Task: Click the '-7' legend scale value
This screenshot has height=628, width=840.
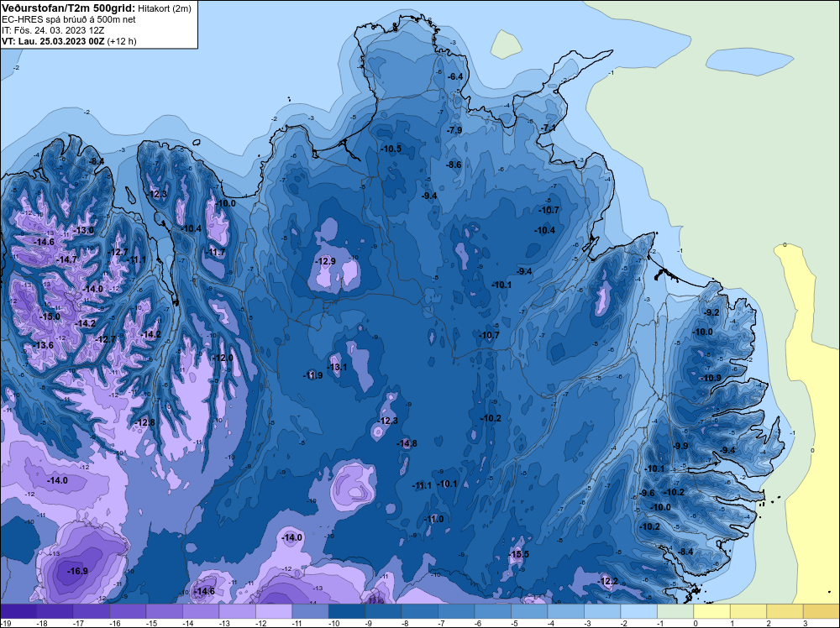Action: (x=444, y=623)
